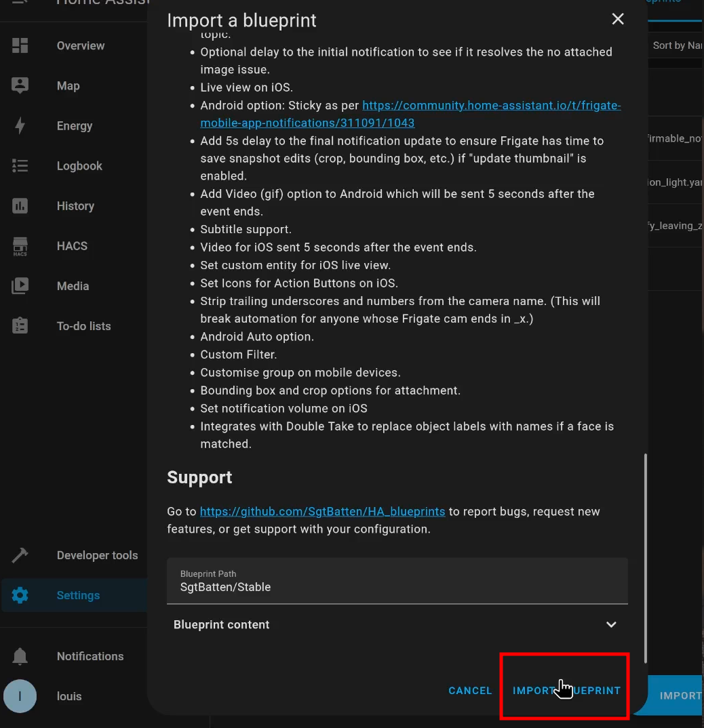This screenshot has width=704, height=728.
Task: Open the frigate mobile app notifications link
Action: 411,114
